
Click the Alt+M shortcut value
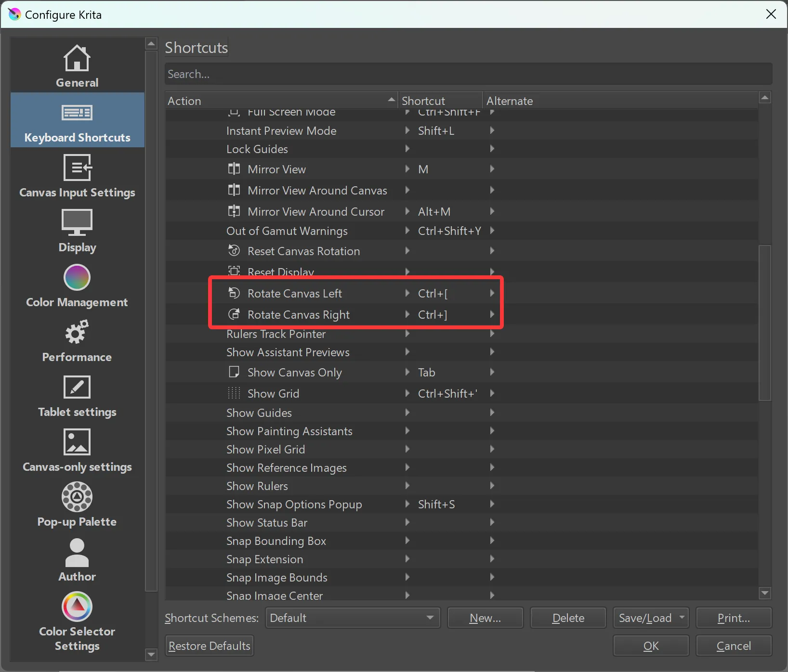point(434,211)
